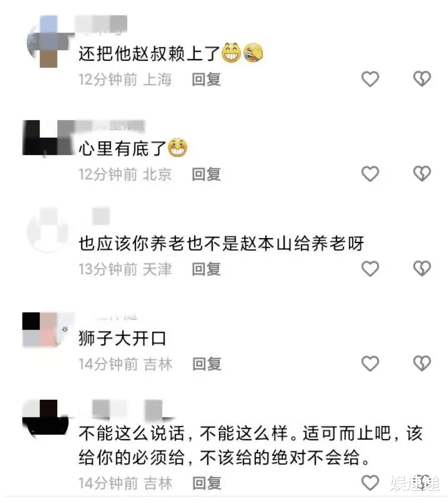The height and width of the screenshot is (503, 448).
Task: Open avatar of the Beijing commenter
Action: (x=47, y=138)
